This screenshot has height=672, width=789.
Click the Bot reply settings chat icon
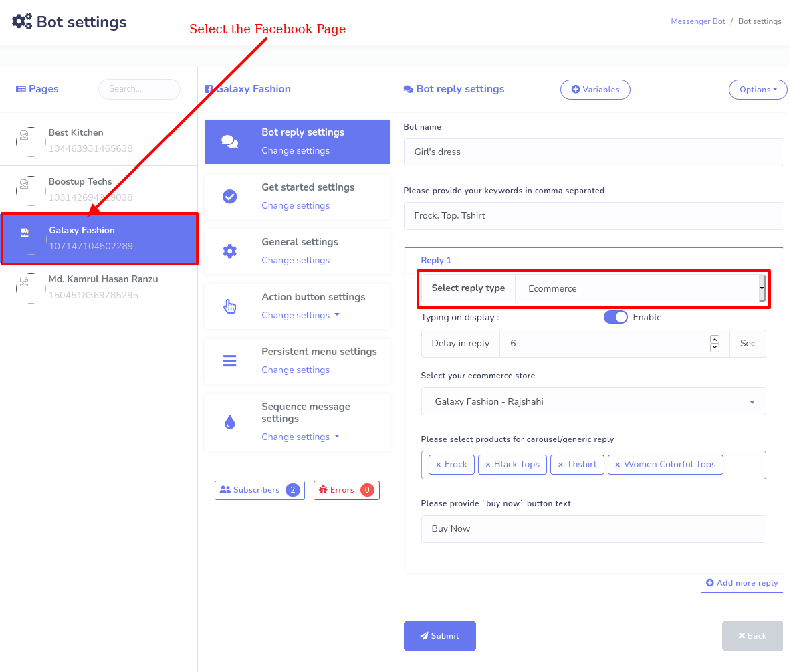230,142
